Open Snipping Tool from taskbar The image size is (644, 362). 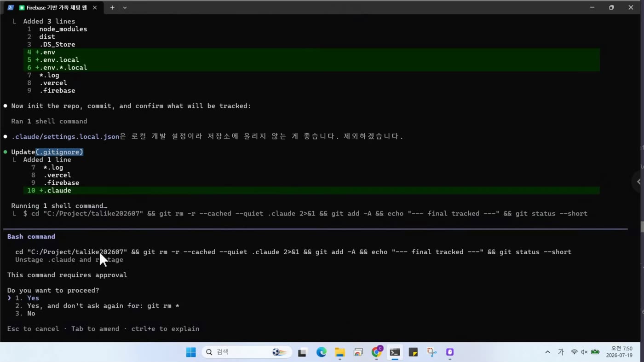click(431, 352)
